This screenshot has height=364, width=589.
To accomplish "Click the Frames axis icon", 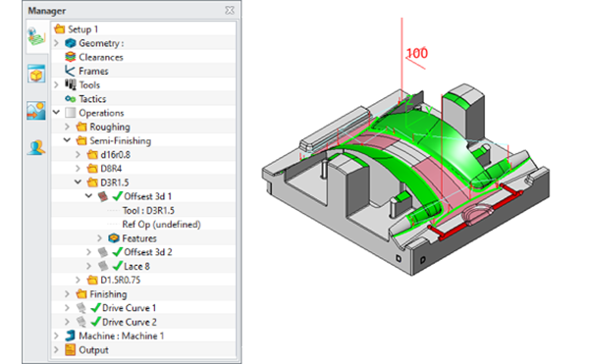I will tap(70, 71).
